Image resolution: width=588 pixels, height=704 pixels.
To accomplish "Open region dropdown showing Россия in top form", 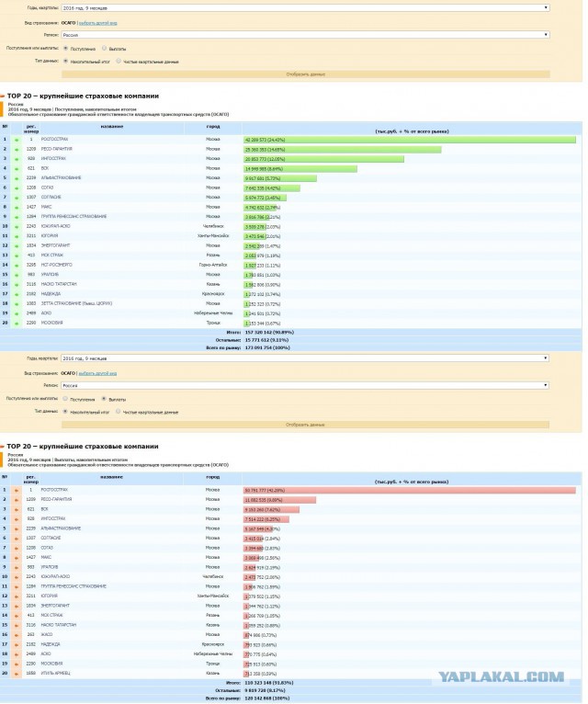I will (305, 35).
